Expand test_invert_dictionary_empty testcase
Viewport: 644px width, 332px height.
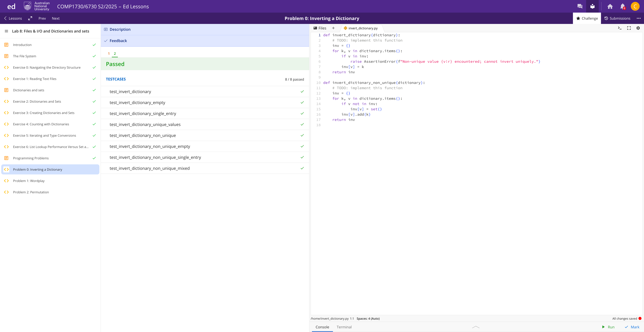(x=205, y=102)
